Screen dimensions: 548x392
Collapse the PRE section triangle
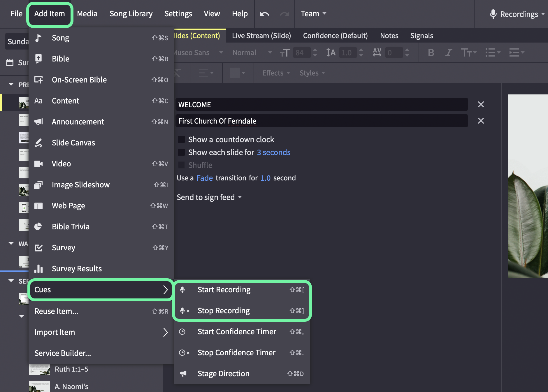point(11,84)
